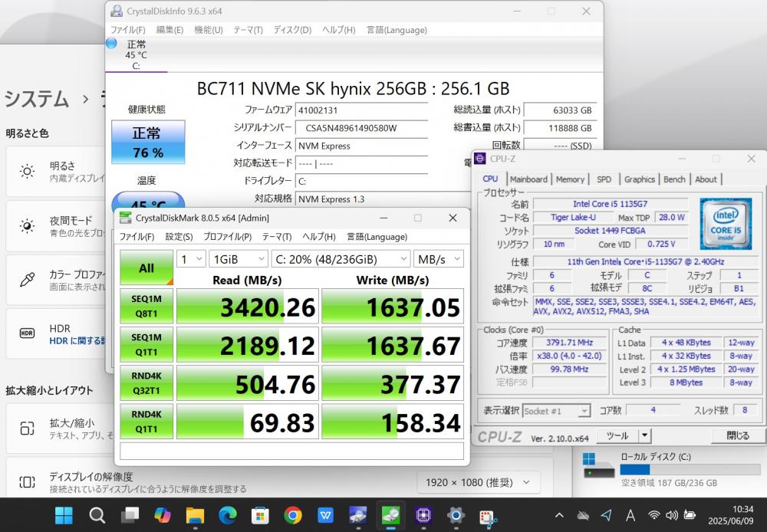Switch to CPU-Z Graphics tab
767x532 pixels.
[640, 179]
